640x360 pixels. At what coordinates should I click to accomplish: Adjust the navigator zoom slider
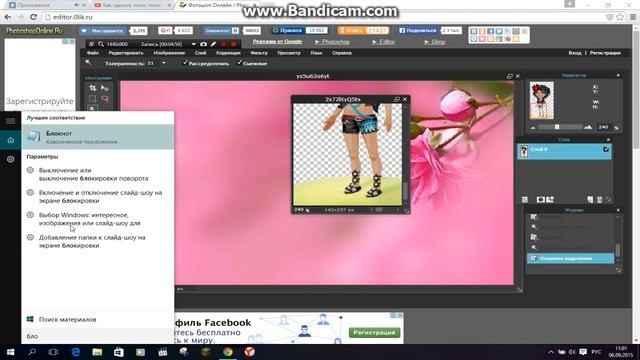[x=557, y=127]
